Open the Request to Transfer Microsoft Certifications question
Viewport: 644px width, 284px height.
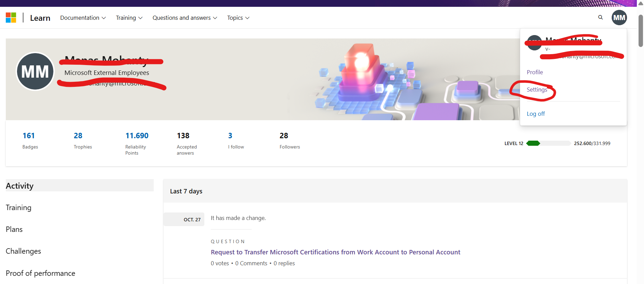[336, 252]
